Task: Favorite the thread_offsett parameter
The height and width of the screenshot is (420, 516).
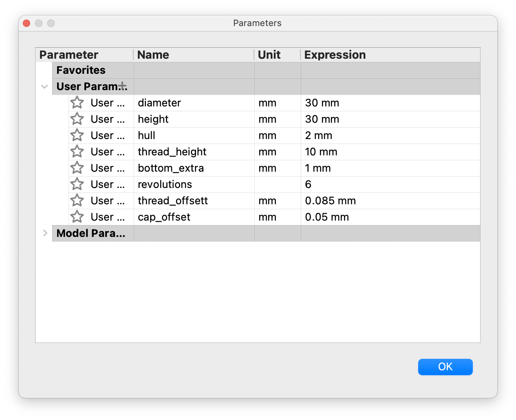Action: (x=77, y=201)
